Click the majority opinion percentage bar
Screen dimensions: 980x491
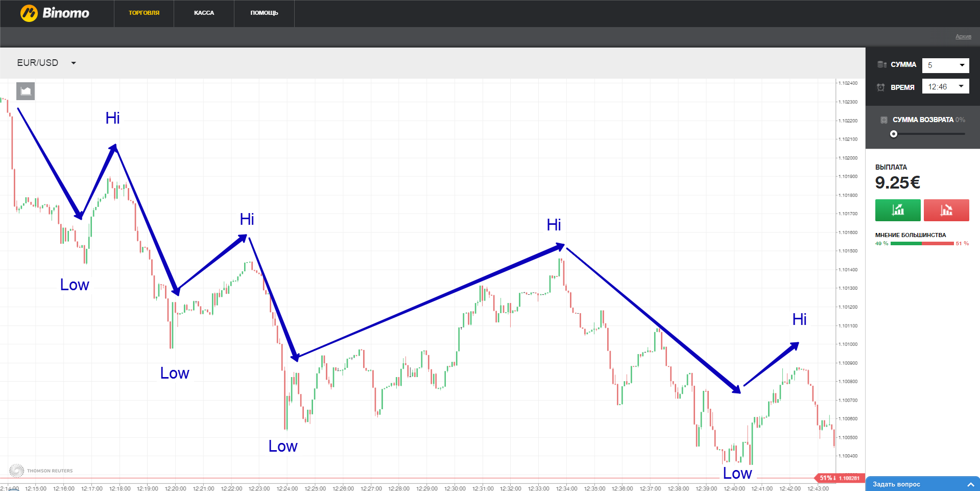[x=922, y=244]
